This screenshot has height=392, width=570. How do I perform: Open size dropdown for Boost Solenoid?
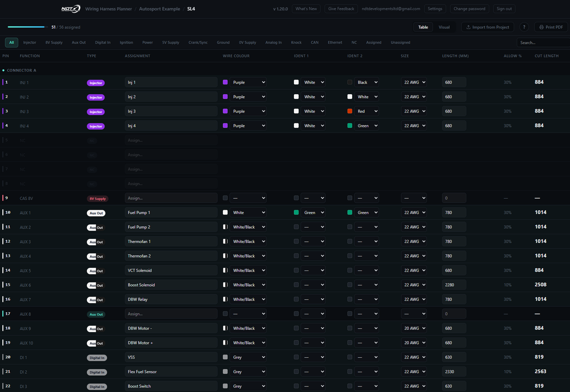click(414, 285)
